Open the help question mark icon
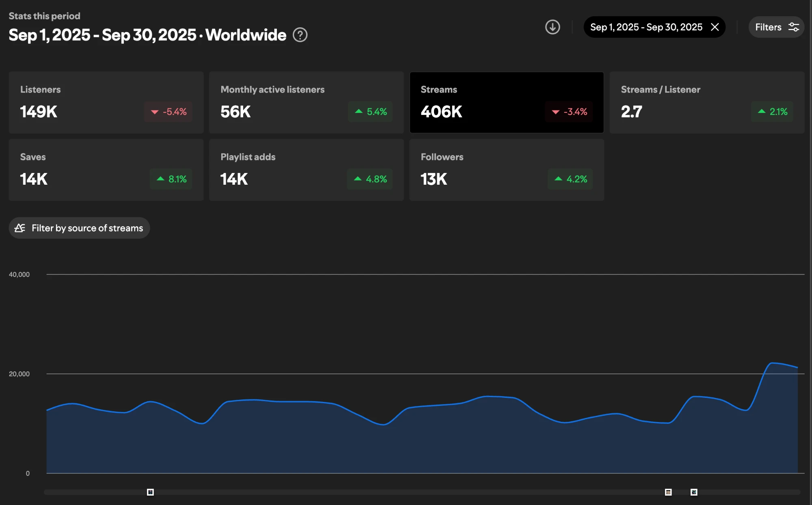The width and height of the screenshot is (812, 505). 300,35
